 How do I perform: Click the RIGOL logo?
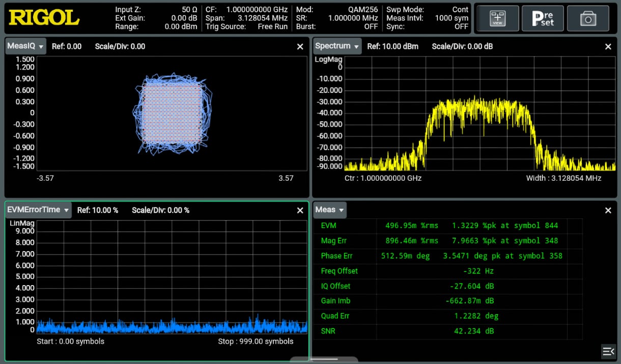(x=44, y=18)
